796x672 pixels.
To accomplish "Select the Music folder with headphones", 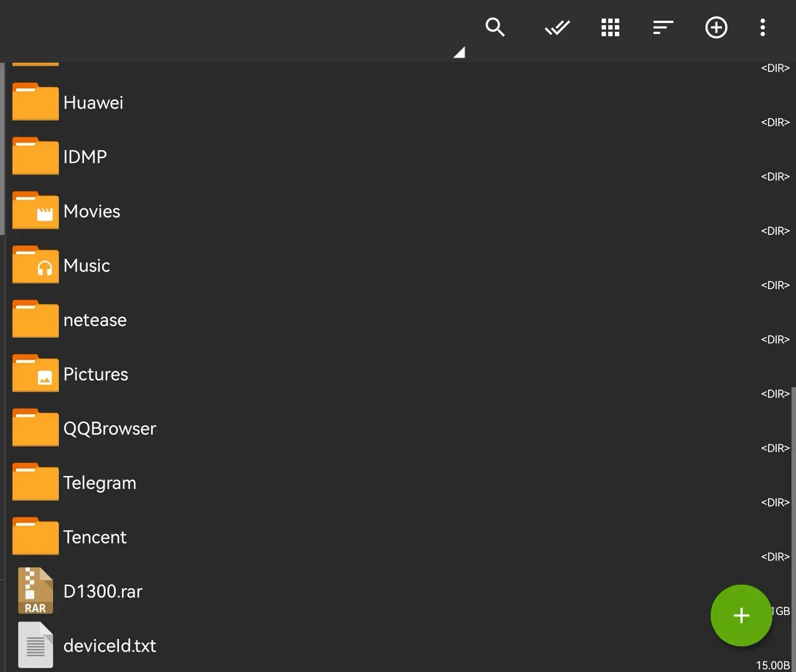I will coord(398,265).
